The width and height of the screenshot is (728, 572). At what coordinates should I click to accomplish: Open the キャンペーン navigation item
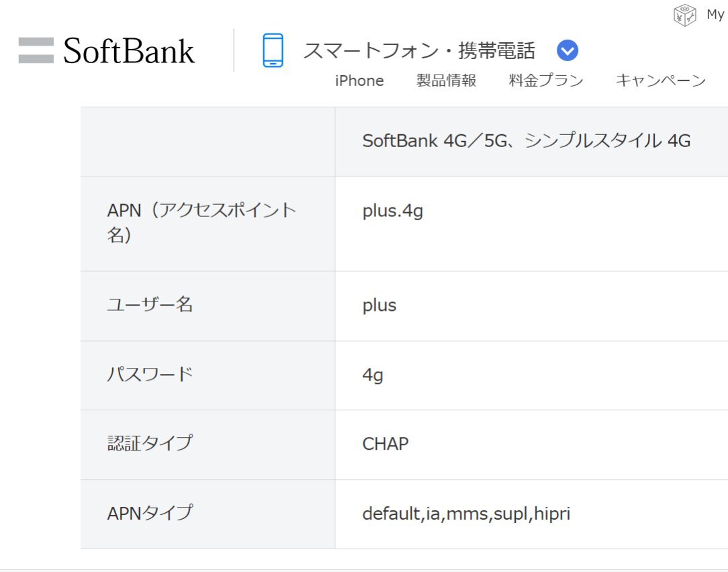pos(660,81)
